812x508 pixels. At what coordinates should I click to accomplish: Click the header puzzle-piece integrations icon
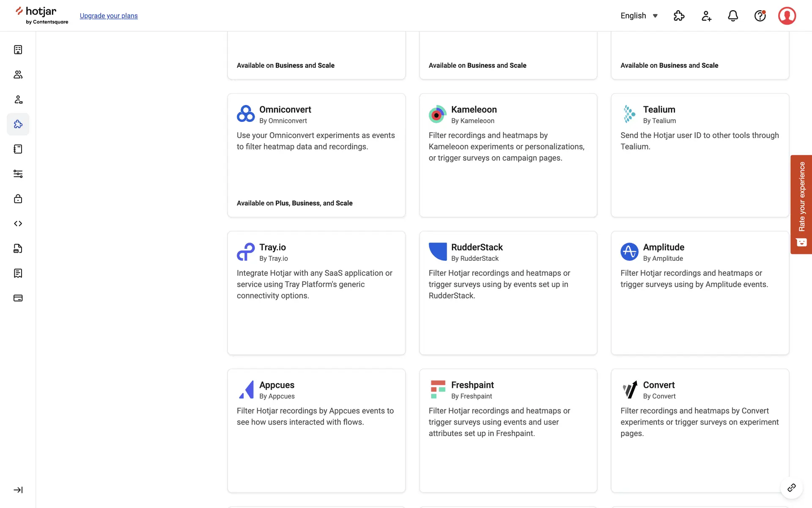[x=679, y=16]
